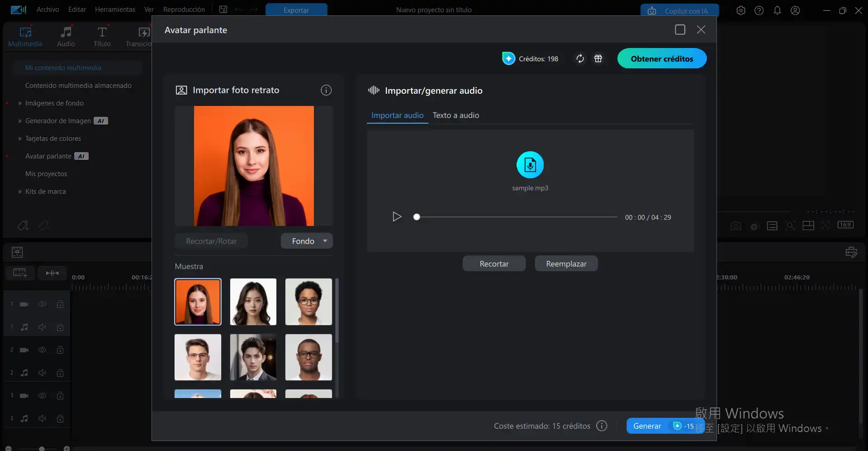Open the Fondo dropdown
Viewport: 868px width, 451px height.
[x=307, y=240]
